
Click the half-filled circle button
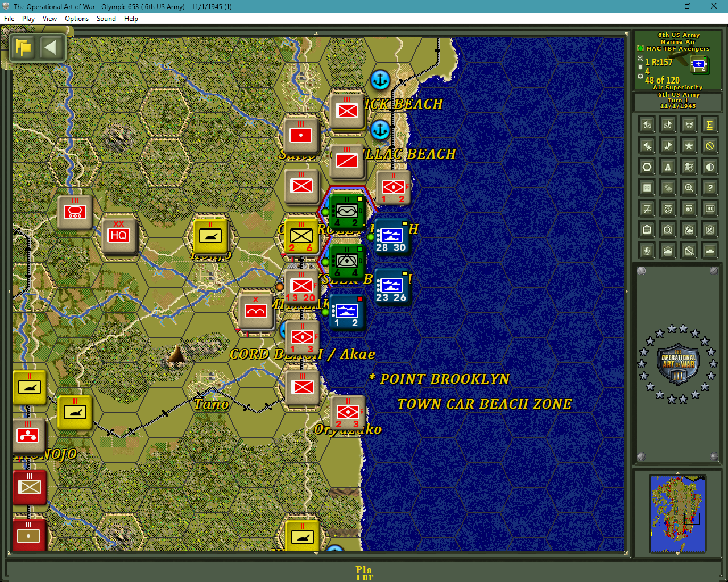point(710,167)
